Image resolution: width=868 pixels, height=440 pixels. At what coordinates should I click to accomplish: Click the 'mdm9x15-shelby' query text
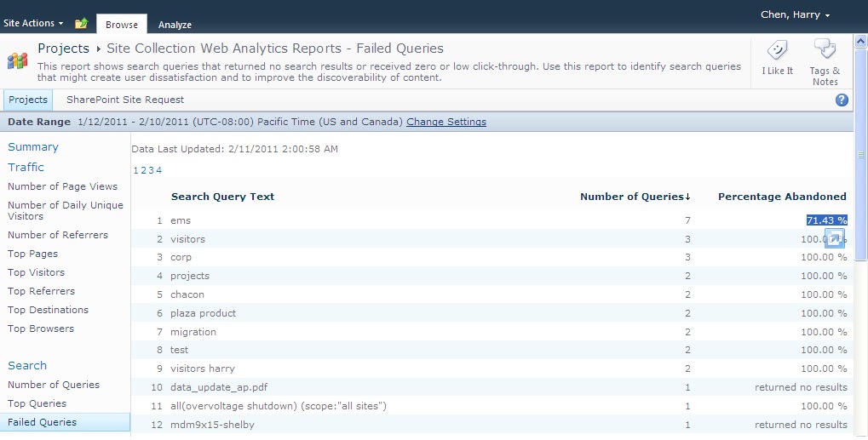click(x=213, y=425)
